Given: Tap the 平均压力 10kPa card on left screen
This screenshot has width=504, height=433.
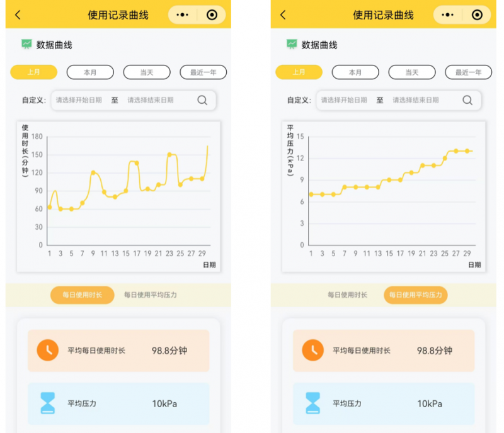Looking at the screenshot, I should [118, 403].
